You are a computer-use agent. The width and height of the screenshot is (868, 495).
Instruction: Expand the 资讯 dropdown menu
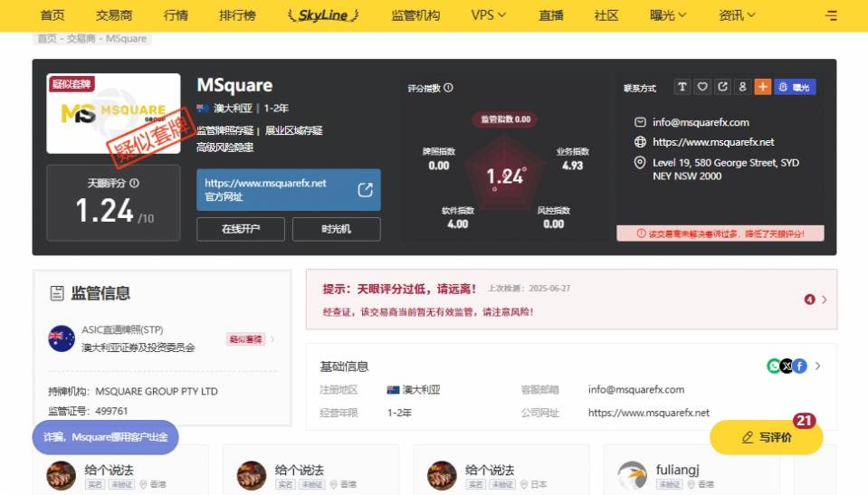click(x=736, y=15)
